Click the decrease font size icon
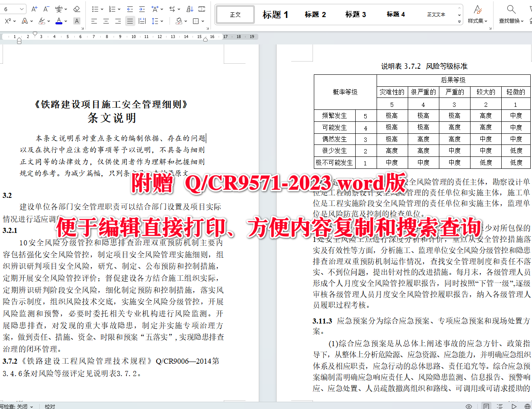This screenshot has height=409, width=532. tap(46, 8)
